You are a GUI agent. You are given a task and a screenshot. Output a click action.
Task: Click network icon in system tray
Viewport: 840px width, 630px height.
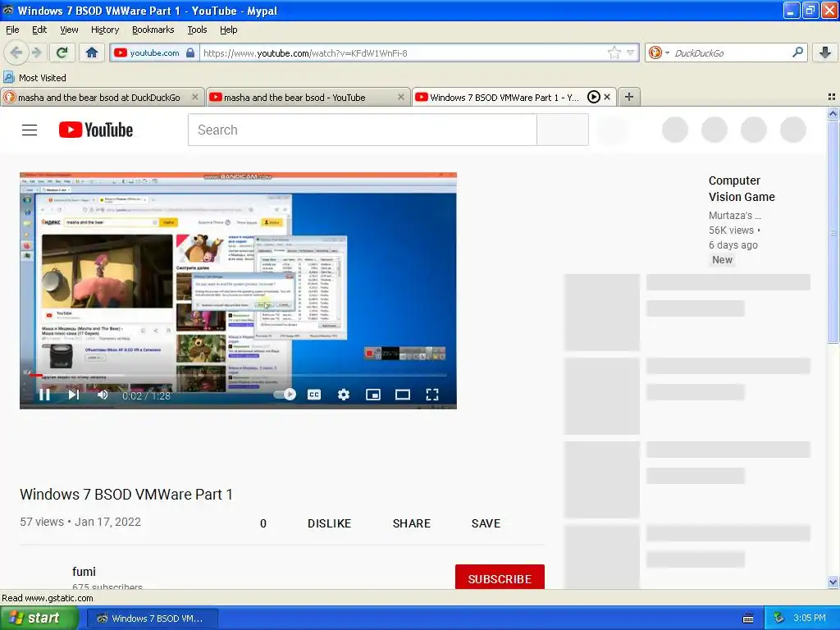tap(779, 619)
